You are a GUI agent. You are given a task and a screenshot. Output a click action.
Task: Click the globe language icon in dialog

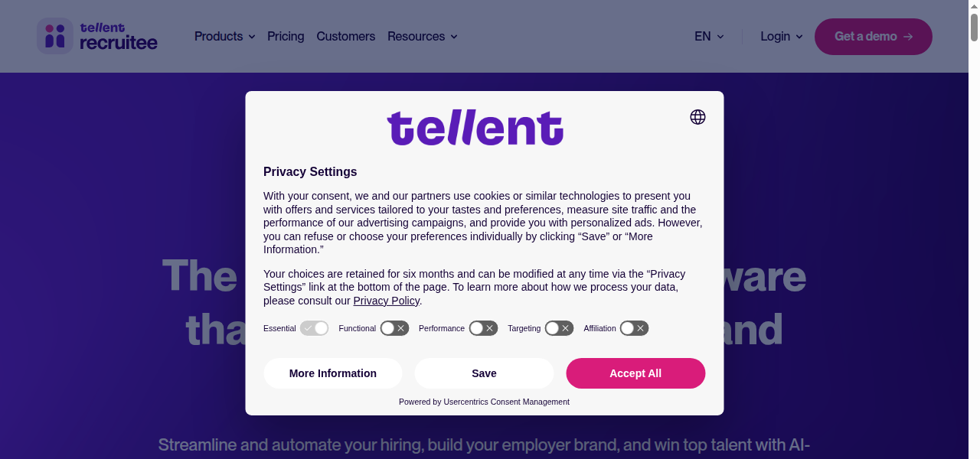click(697, 117)
